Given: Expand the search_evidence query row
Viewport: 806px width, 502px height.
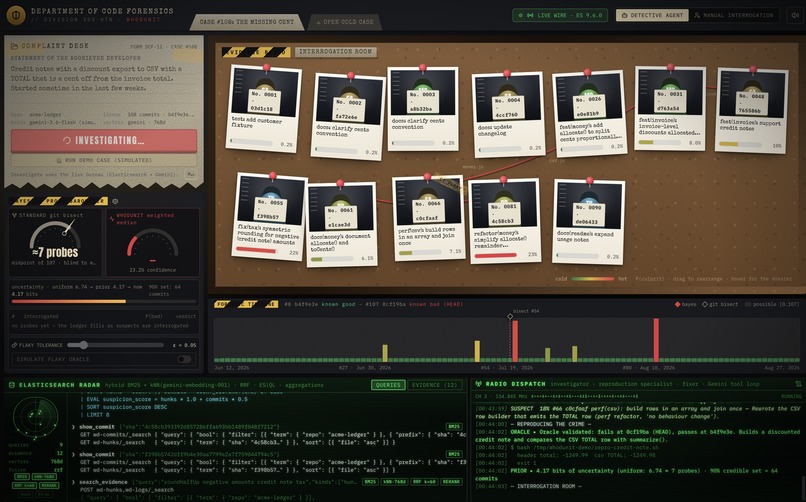Looking at the screenshot, I should coord(267,482).
